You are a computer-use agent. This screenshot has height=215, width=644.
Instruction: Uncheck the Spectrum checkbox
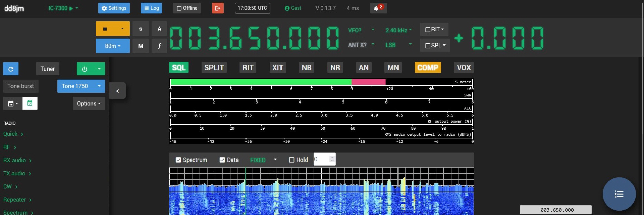pyautogui.click(x=178, y=160)
